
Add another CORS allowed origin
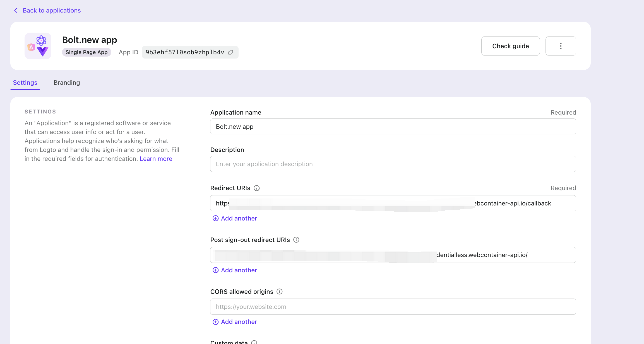235,322
